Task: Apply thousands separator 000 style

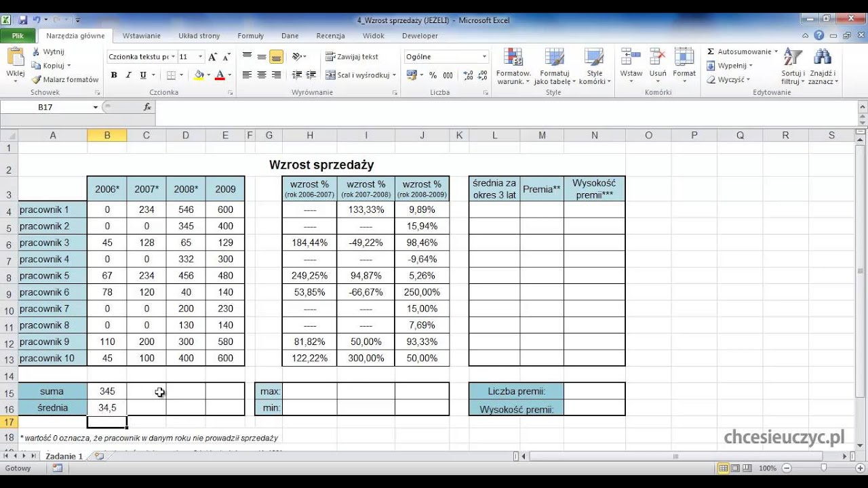Action: (448, 75)
